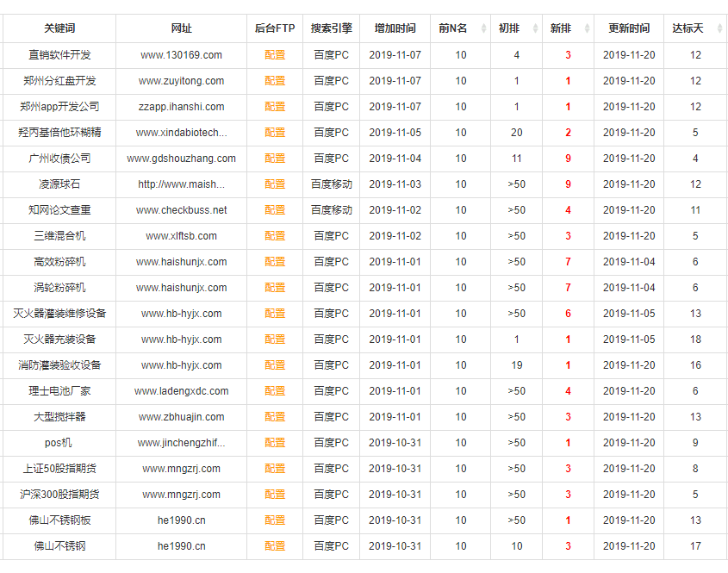Sort by 初排 column arrows
Image resolution: width=728 pixels, height=573 pixels.
click(535, 28)
